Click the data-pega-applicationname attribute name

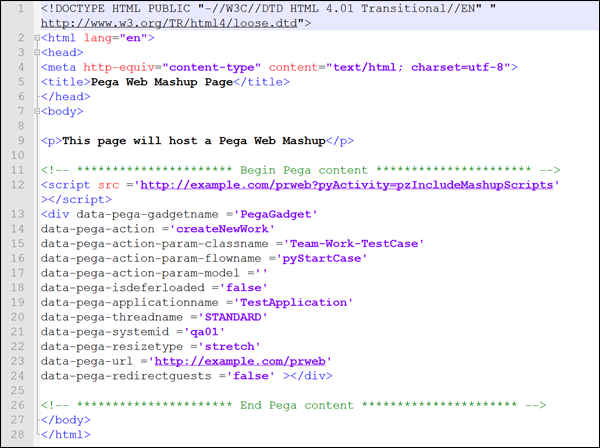pos(130,302)
